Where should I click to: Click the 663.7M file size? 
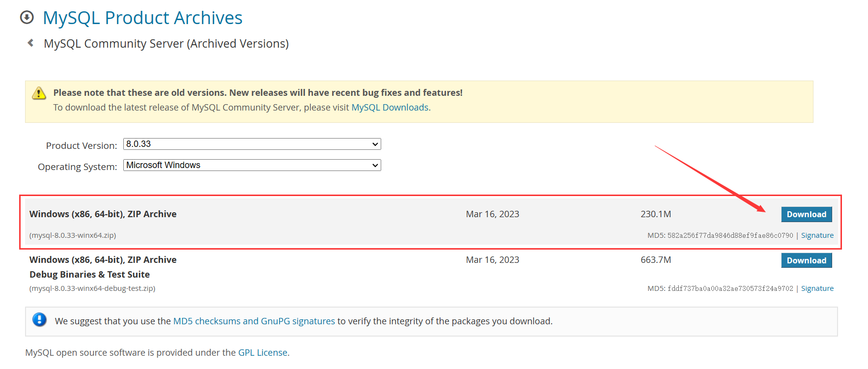656,260
